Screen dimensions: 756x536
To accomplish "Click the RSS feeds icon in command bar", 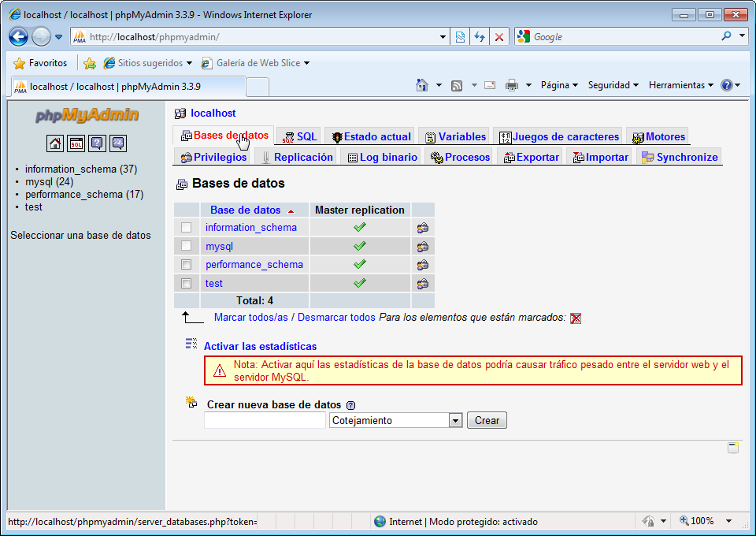I will [457, 86].
